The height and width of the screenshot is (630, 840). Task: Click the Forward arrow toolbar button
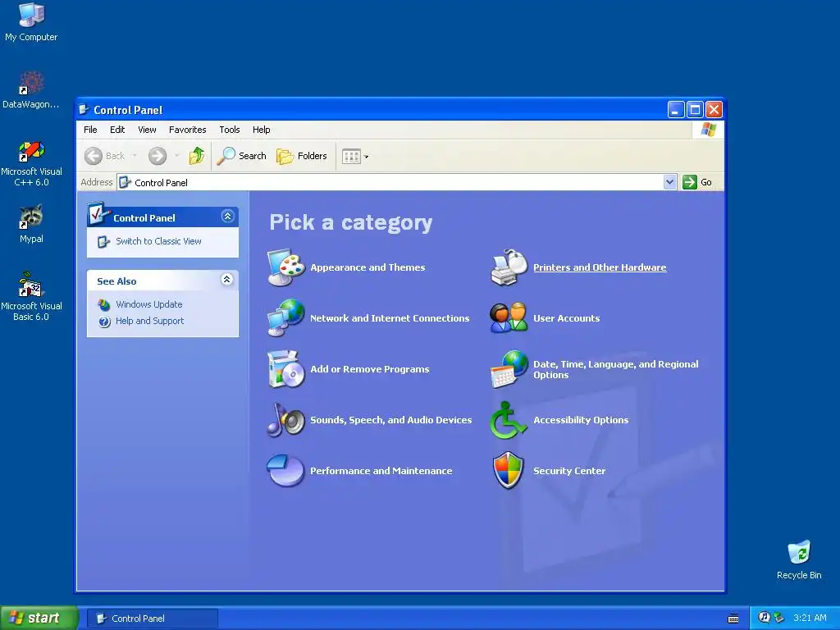(x=157, y=156)
